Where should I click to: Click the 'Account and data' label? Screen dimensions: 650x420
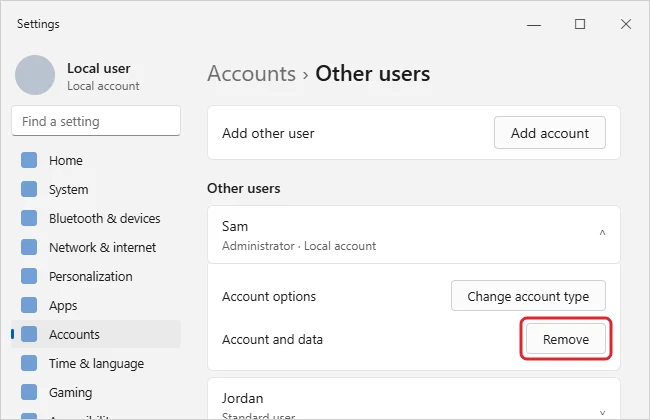tap(272, 340)
